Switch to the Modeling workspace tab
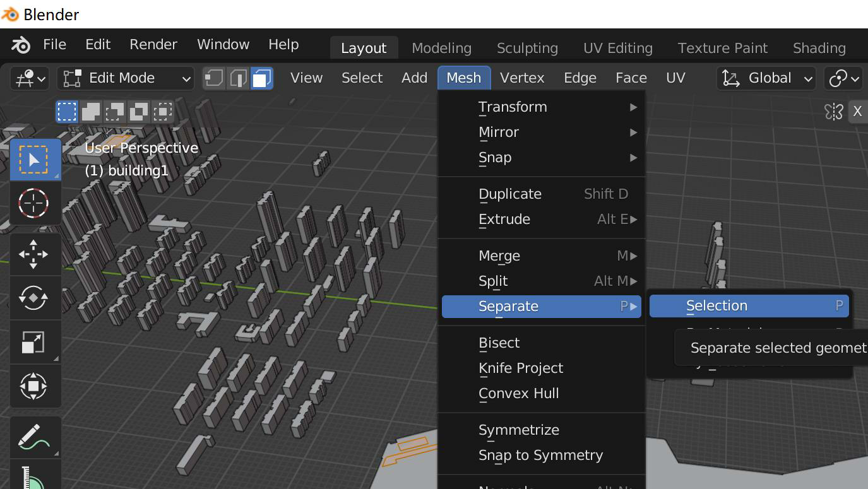Viewport: 868px width, 489px height. click(441, 49)
